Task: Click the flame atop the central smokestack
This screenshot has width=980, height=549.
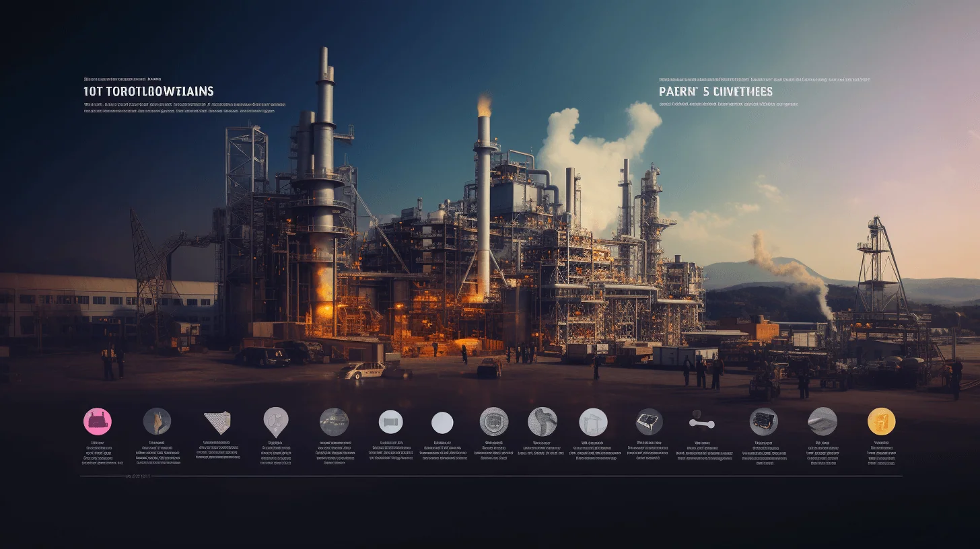Action: [x=484, y=104]
